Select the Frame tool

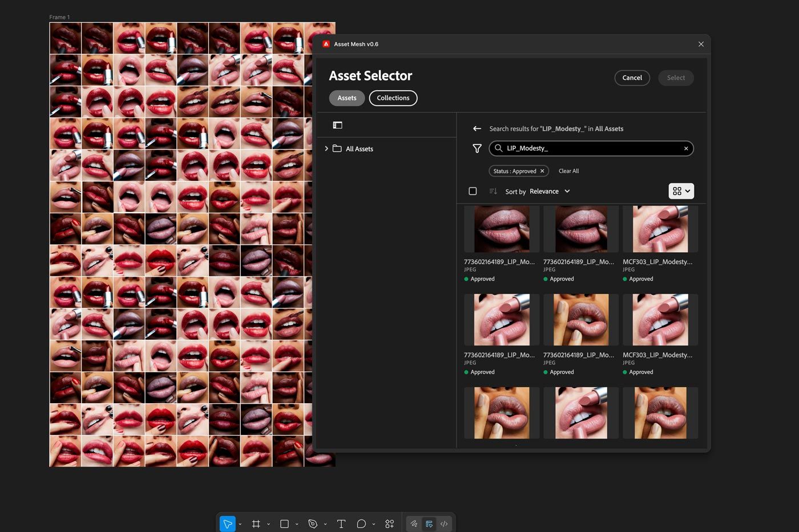pos(256,523)
